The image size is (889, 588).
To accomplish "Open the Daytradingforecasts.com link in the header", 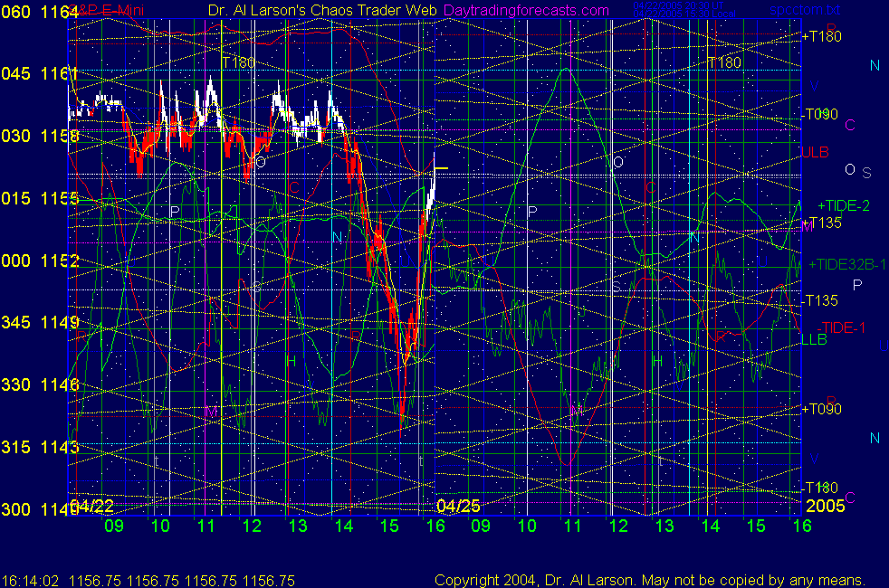I will pyautogui.click(x=526, y=10).
